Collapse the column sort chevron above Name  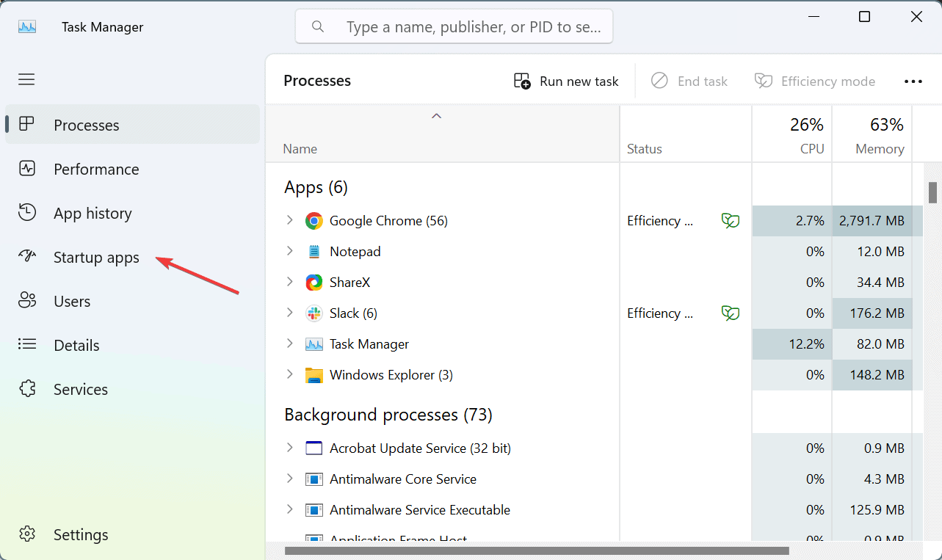pos(436,116)
